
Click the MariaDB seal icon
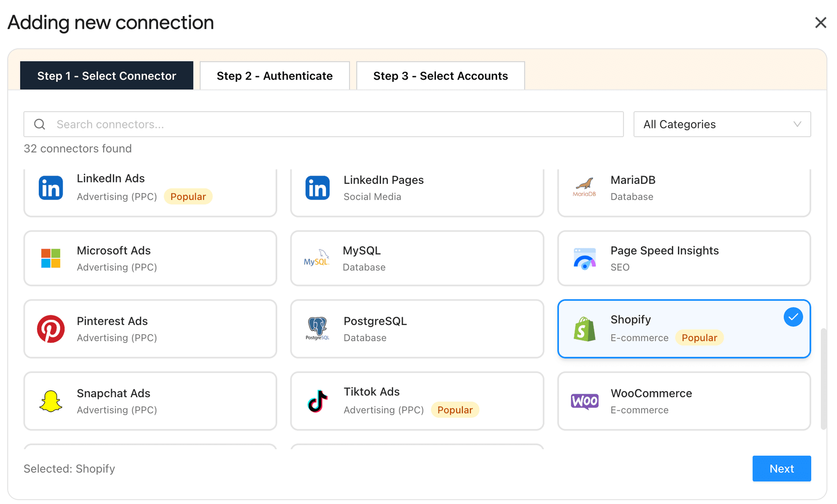click(x=585, y=188)
